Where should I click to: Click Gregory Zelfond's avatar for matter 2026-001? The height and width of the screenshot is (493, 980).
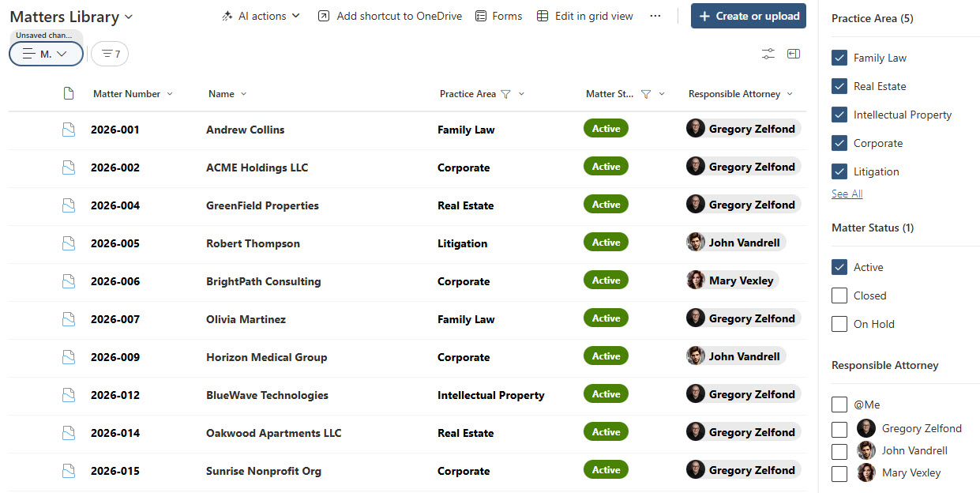(696, 127)
